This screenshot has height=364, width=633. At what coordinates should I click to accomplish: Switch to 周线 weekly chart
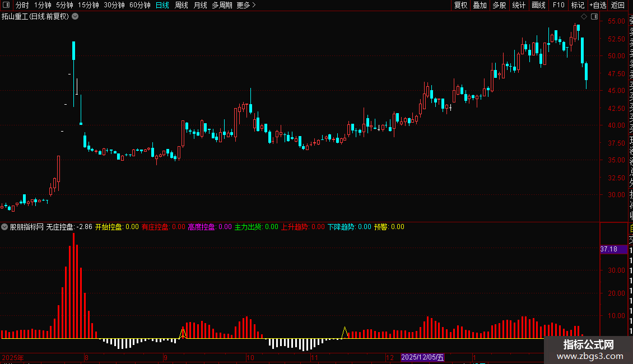coord(181,5)
